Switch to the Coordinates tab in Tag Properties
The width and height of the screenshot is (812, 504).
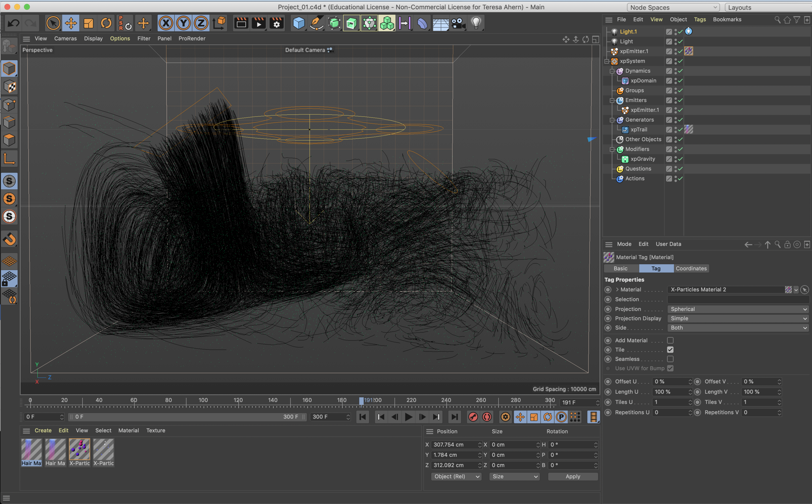click(691, 268)
